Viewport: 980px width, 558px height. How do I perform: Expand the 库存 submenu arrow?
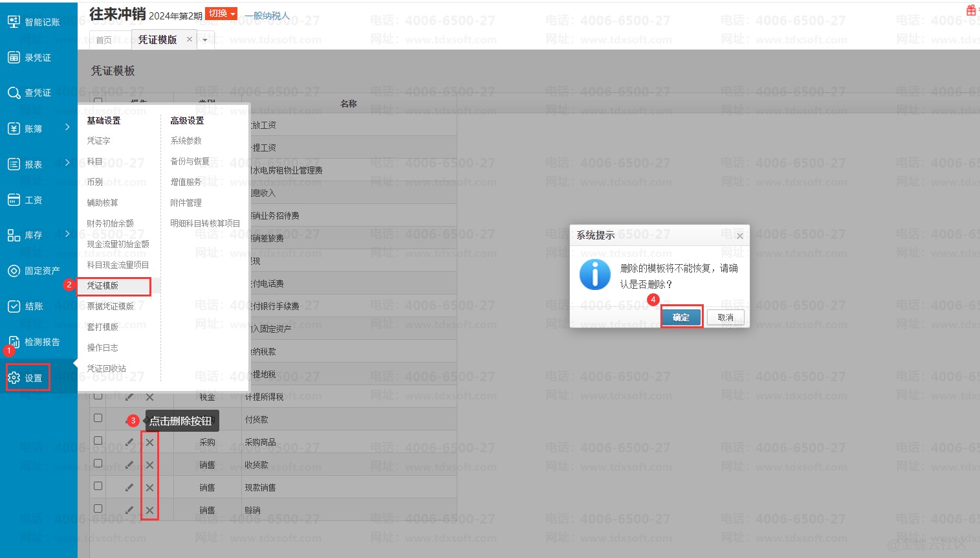[67, 234]
